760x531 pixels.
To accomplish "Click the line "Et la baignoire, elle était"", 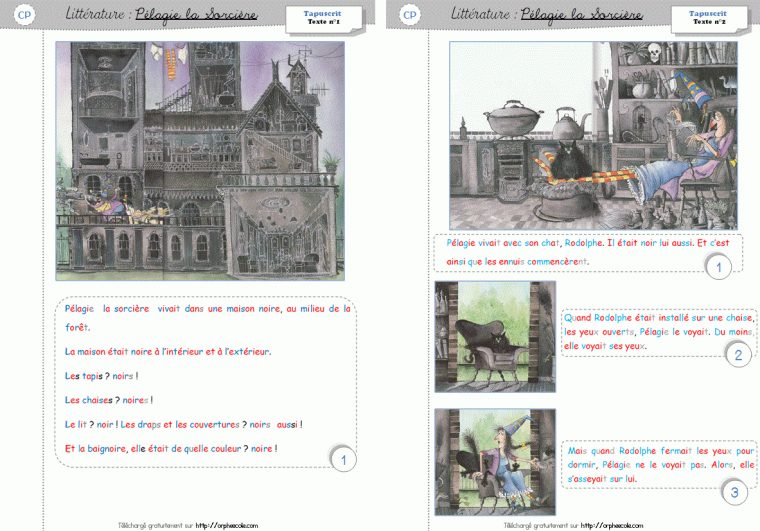I will (171, 449).
